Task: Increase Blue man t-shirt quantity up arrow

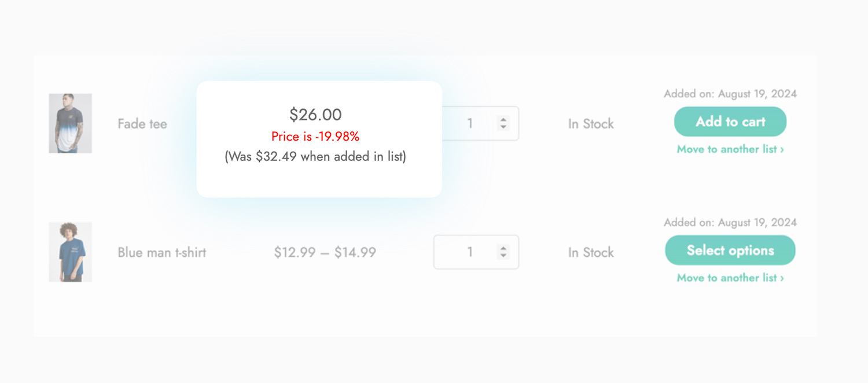Action: point(503,249)
